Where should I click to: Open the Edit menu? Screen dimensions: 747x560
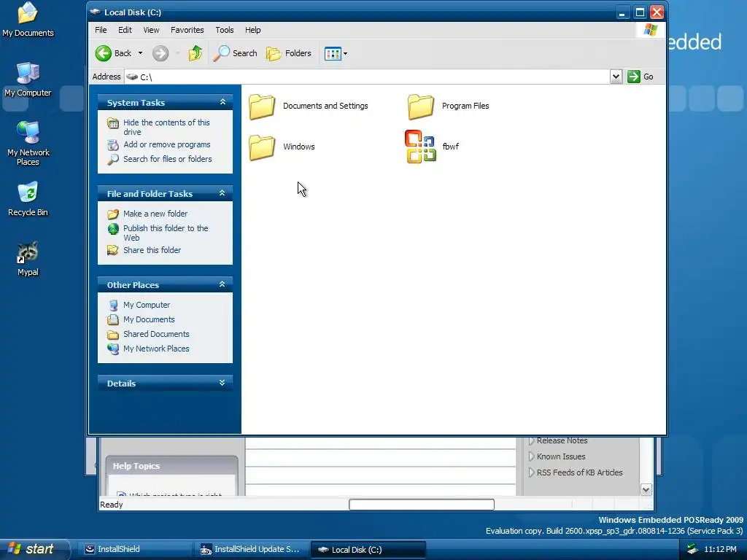point(125,30)
